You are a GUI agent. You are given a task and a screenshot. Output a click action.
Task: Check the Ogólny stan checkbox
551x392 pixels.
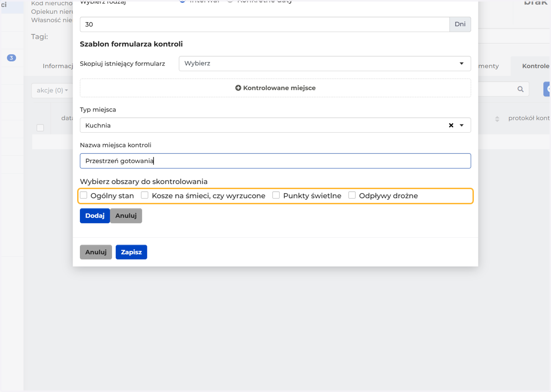84,195
